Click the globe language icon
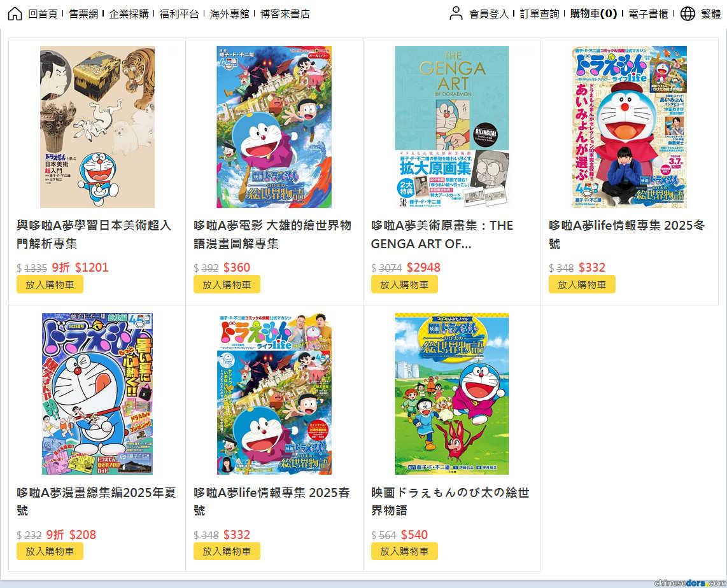 tap(688, 13)
